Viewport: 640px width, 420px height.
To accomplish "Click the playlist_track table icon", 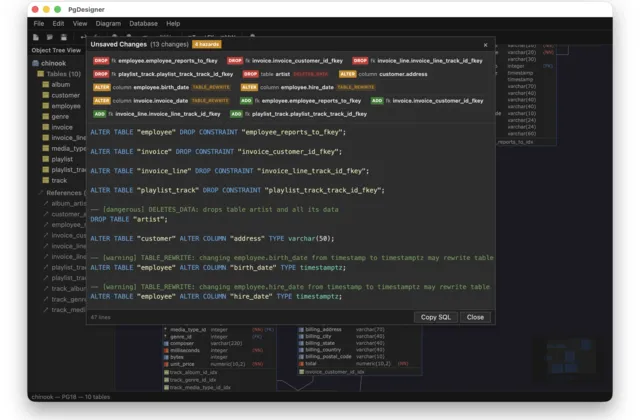I will click(46, 169).
